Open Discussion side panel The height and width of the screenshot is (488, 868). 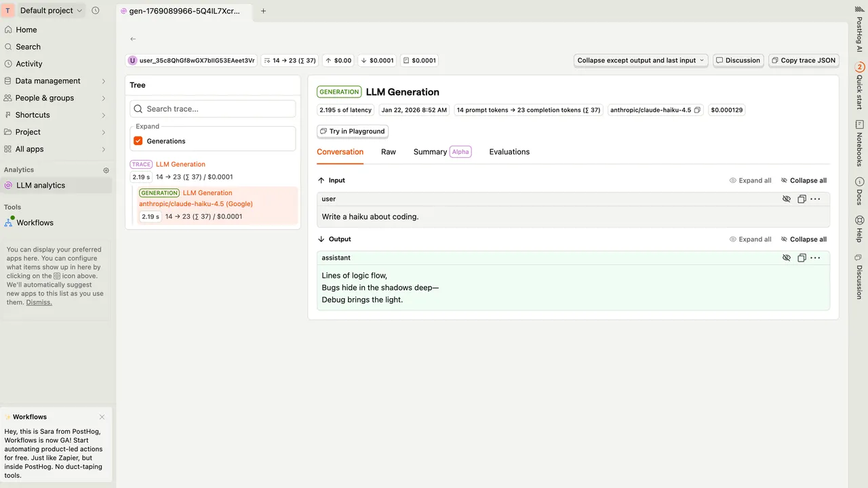pyautogui.click(x=859, y=277)
